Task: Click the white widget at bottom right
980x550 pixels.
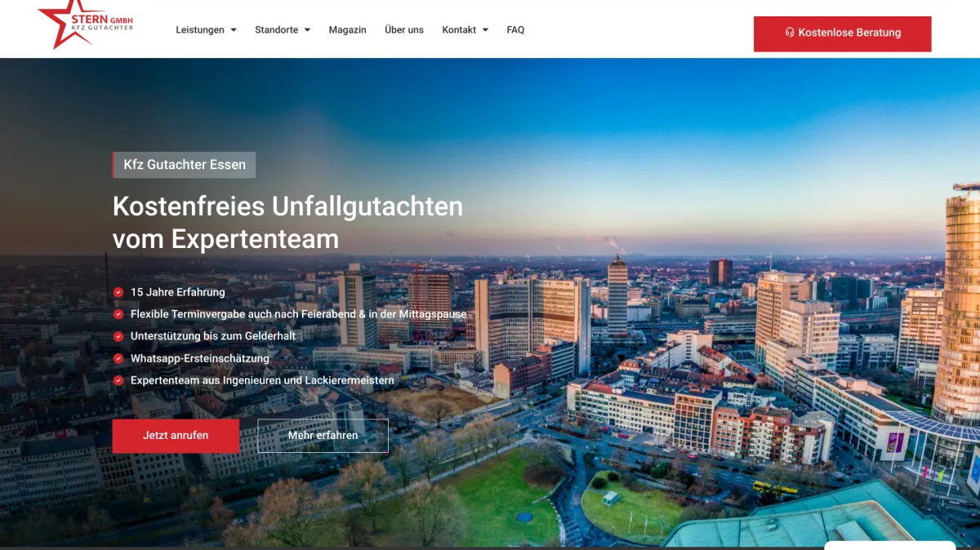Action: click(x=889, y=545)
